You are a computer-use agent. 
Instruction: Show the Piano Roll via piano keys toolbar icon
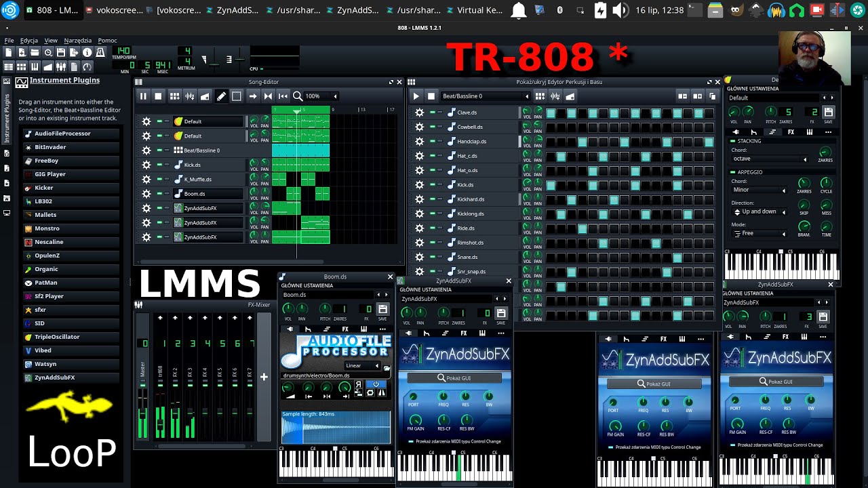coord(35,66)
